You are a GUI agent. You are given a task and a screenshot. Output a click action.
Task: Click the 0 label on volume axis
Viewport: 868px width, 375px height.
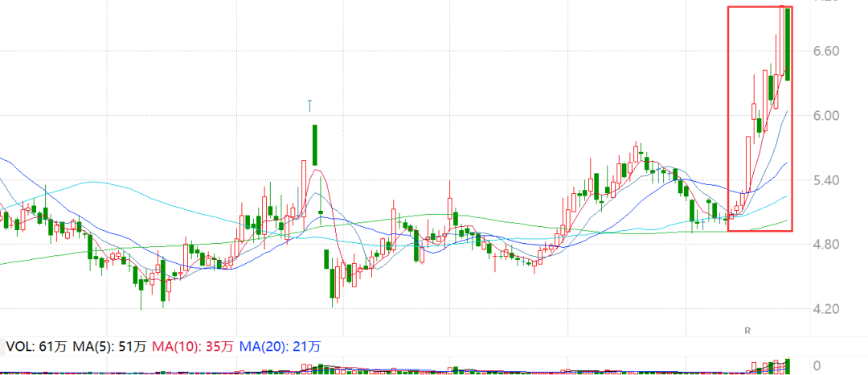coord(817,366)
